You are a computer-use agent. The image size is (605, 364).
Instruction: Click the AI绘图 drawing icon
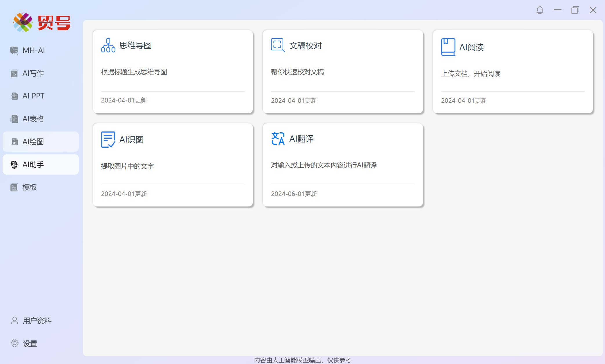14,142
